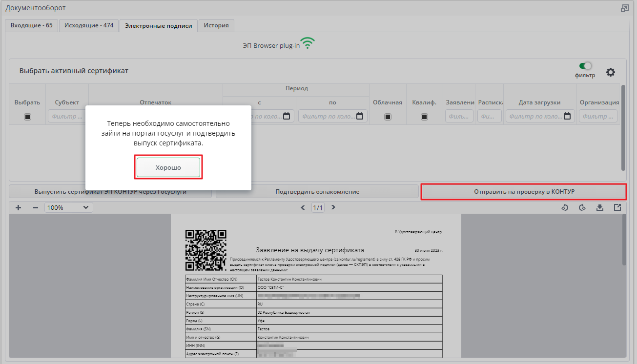Image resolution: width=637 pixels, height=364 pixels.
Task: Go to next page in document viewer
Action: pos(333,207)
